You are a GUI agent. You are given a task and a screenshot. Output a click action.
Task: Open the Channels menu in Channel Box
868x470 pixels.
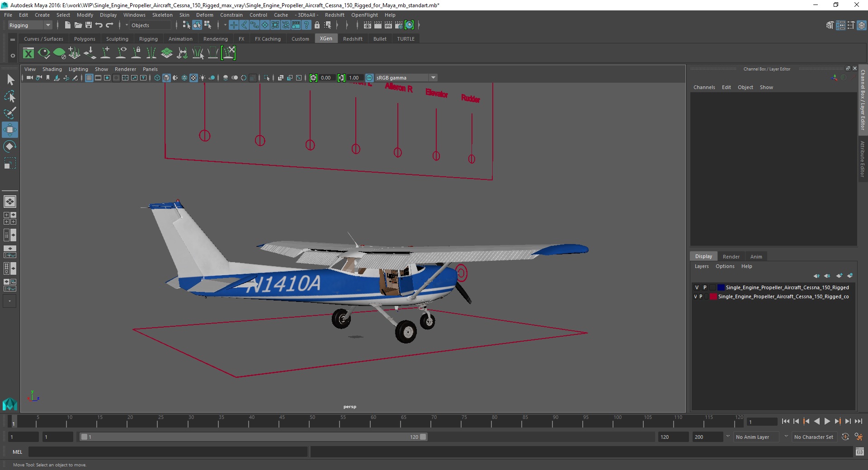point(704,87)
